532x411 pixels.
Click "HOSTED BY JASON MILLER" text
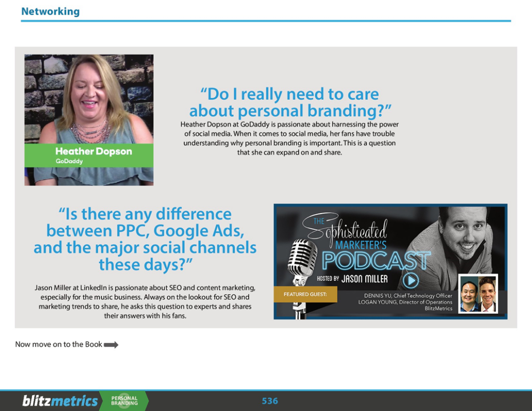pos(352,279)
